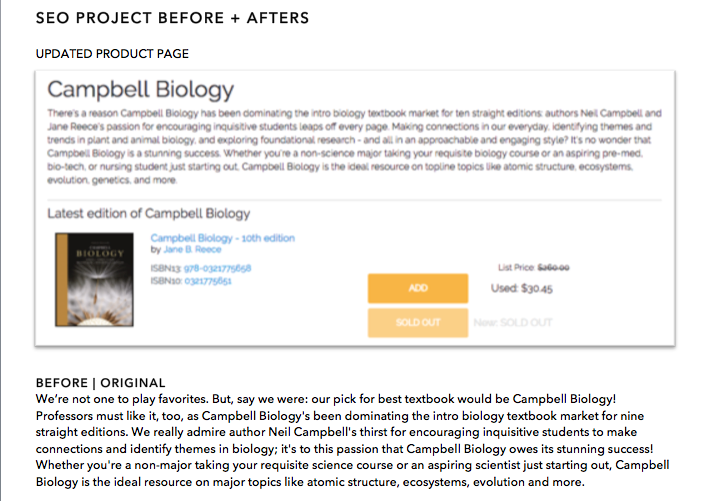The image size is (712, 501).
Task: Click the crossed-out List Price amount
Action: click(x=553, y=267)
